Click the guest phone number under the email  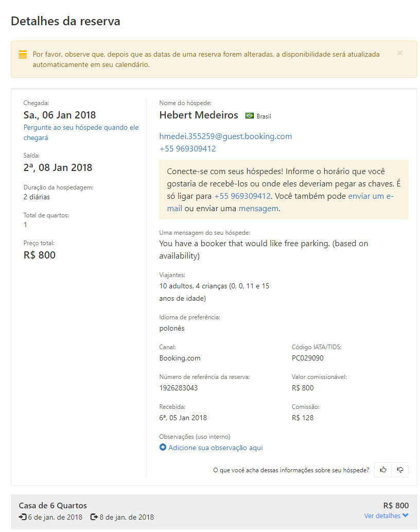(x=187, y=149)
